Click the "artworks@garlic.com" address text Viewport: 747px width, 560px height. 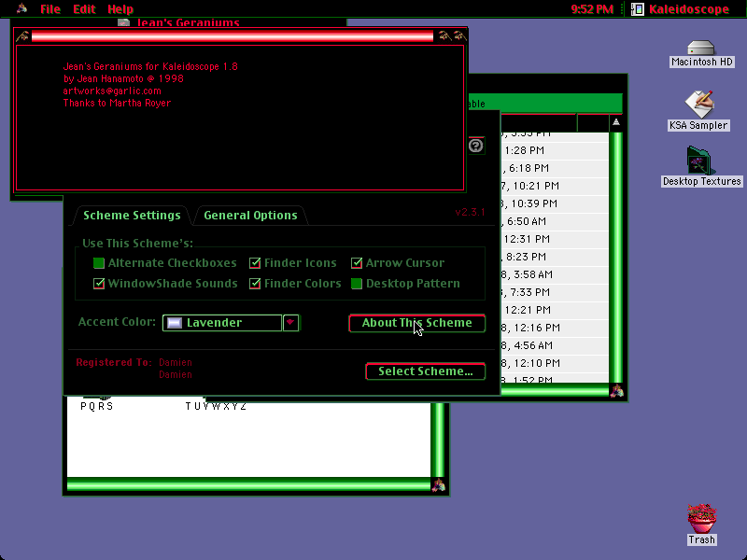pos(112,91)
